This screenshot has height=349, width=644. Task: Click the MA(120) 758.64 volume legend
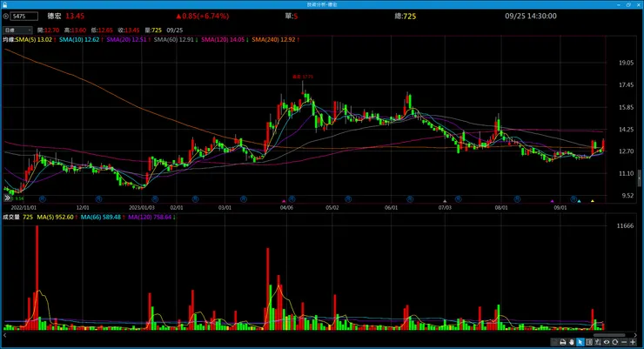click(x=150, y=218)
